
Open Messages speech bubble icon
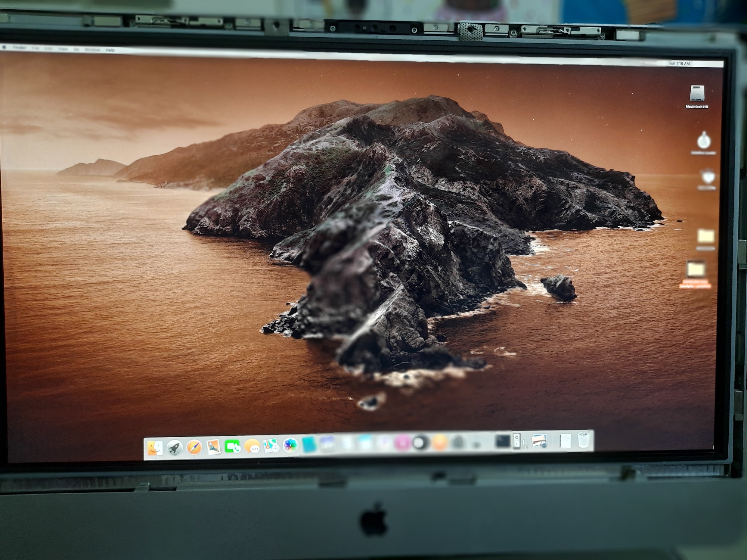click(252, 446)
